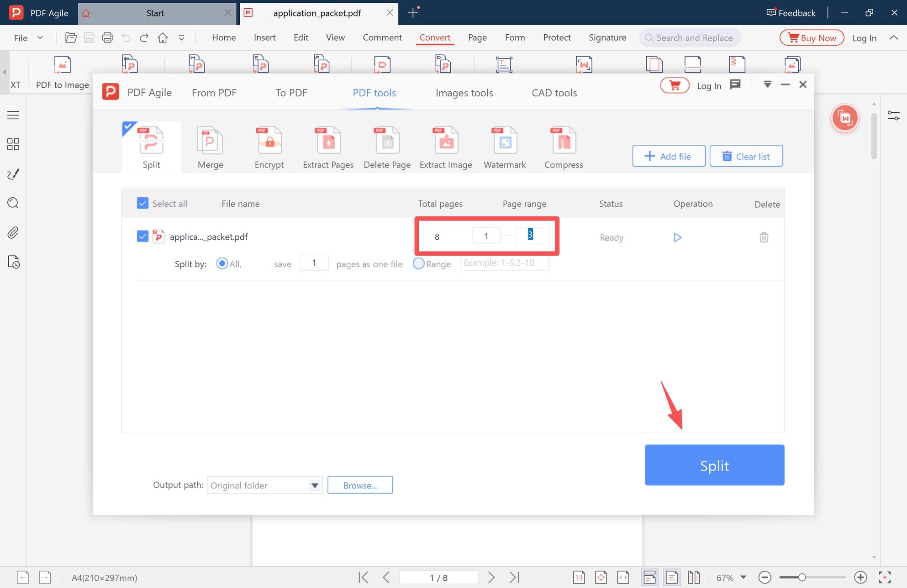Click the Search and Replace field

click(690, 38)
